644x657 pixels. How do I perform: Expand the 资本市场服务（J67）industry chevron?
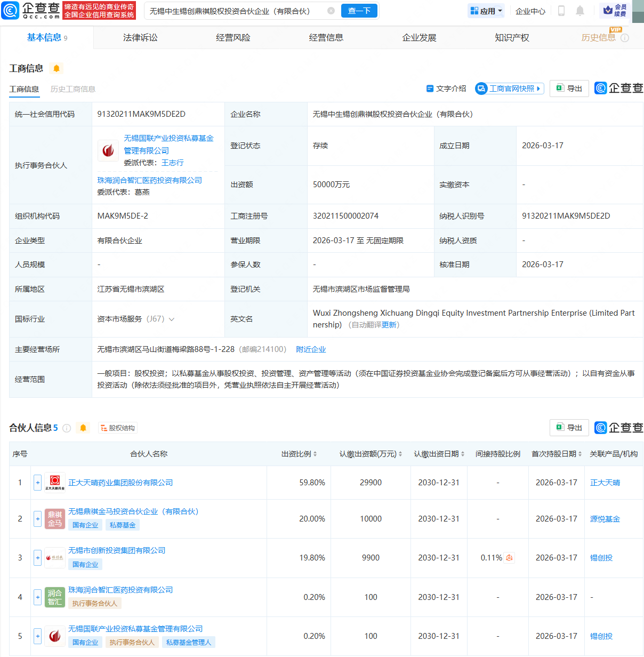click(x=172, y=319)
